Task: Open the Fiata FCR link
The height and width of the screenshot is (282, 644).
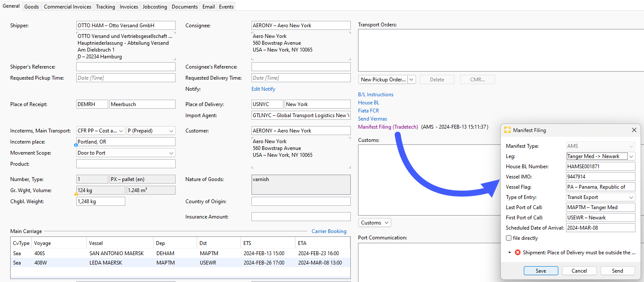Action: pyautogui.click(x=369, y=111)
